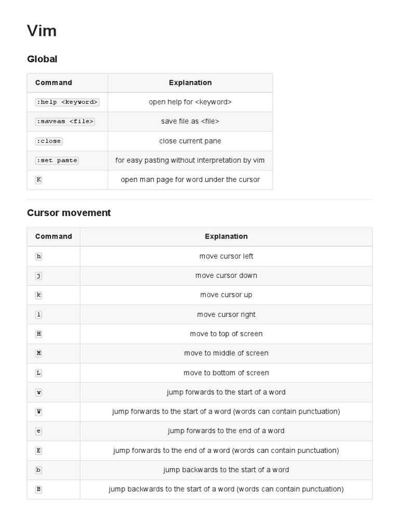The height and width of the screenshot is (532, 399).
Task: Click the Cursor movement section heading
Action: tap(69, 213)
